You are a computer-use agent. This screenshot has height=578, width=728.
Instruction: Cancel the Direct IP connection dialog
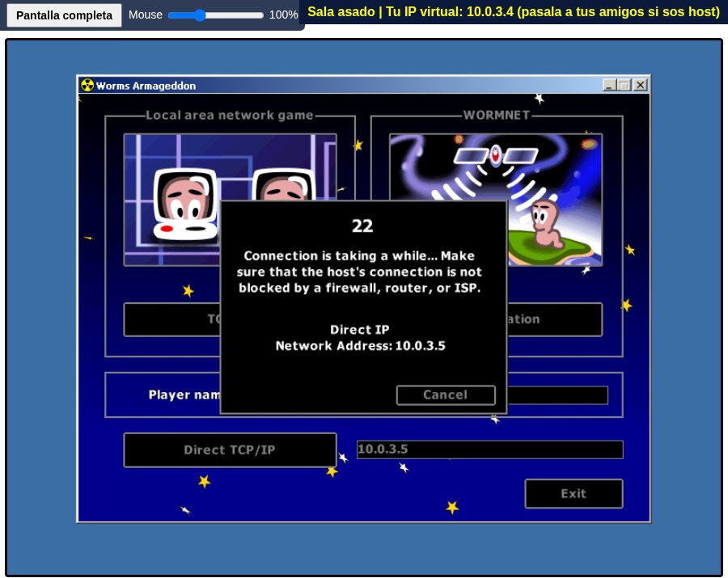446,394
